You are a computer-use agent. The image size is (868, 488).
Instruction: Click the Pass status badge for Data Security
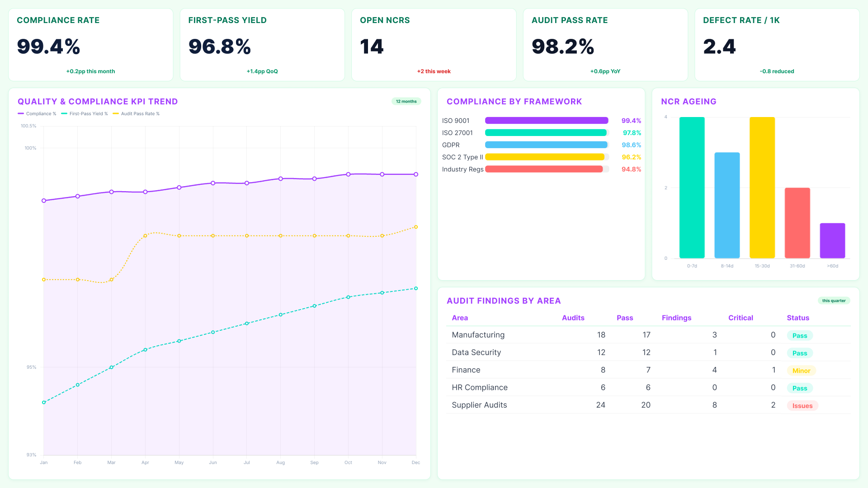click(799, 353)
